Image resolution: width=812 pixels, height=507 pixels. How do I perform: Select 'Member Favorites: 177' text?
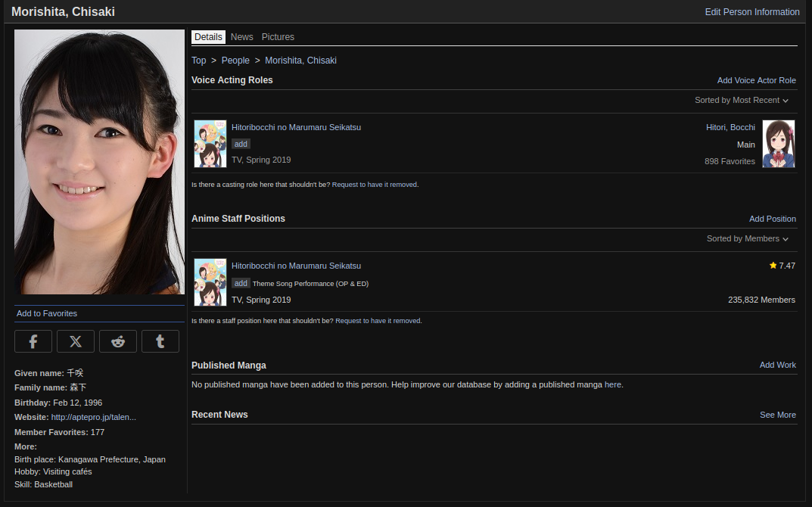click(x=60, y=432)
